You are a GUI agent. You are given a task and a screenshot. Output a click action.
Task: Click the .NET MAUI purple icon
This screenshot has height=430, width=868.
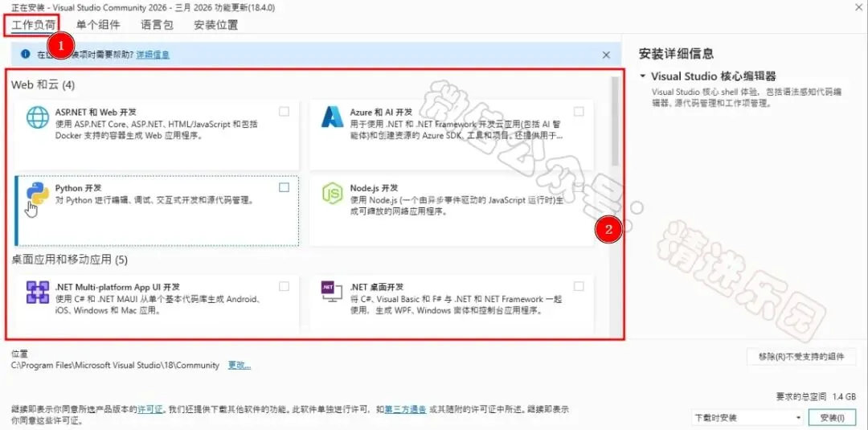[38, 292]
